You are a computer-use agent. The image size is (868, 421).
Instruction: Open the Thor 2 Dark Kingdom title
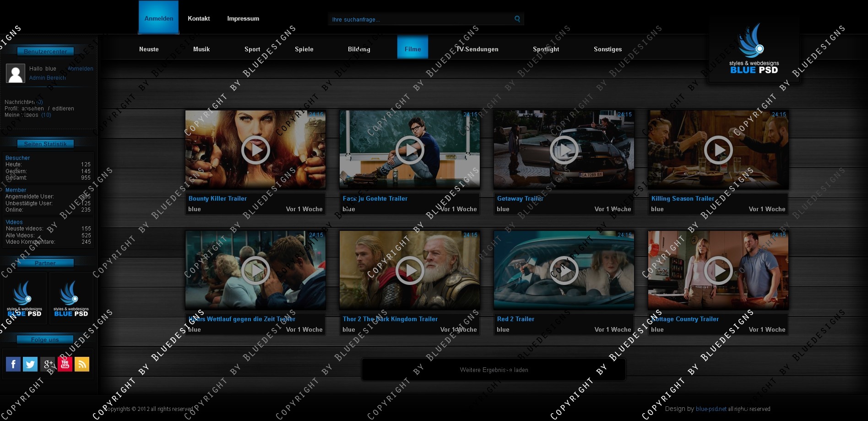pyautogui.click(x=390, y=319)
